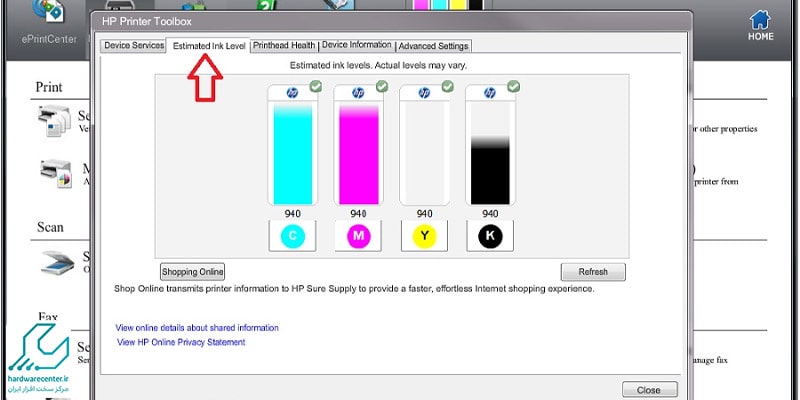Viewport: 800px width, 400px height.
Task: Click the HP logo on cyan cartridge
Action: tap(292, 93)
